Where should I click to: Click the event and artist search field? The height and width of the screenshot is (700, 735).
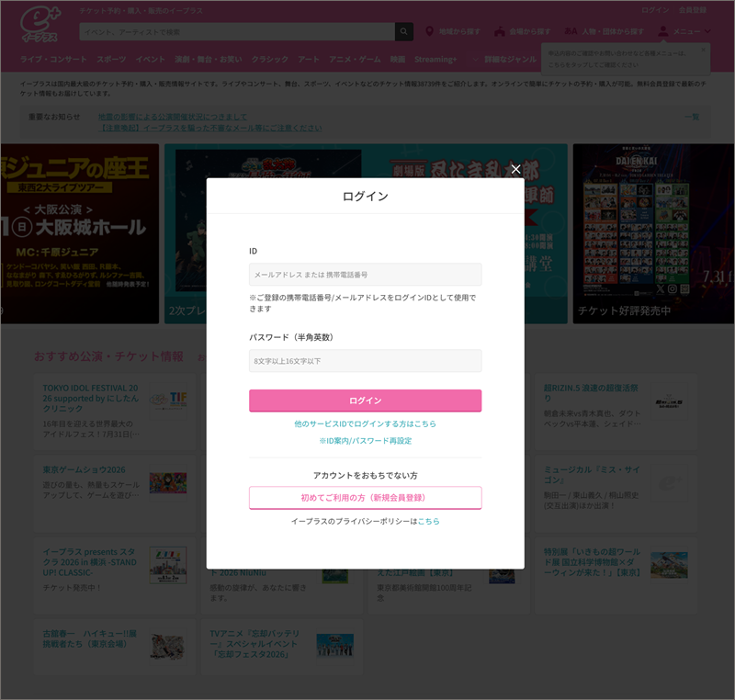[x=237, y=32]
